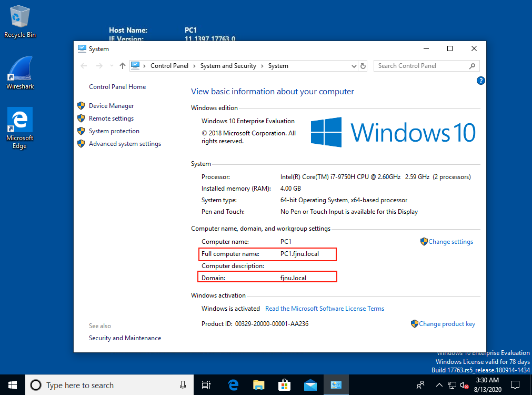Click the search magnifier icon
The width and height of the screenshot is (532, 395).
click(x=472, y=66)
